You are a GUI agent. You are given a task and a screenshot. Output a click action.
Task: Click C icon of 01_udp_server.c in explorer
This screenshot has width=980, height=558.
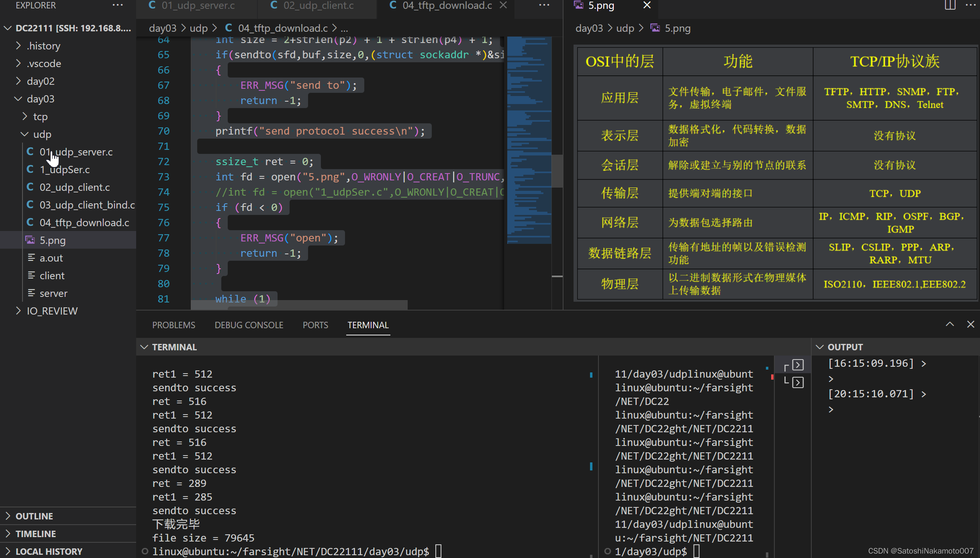pyautogui.click(x=30, y=152)
